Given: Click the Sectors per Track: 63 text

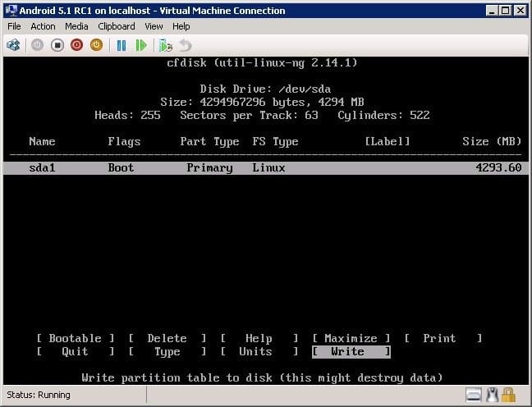Looking at the screenshot, I should coord(249,116).
